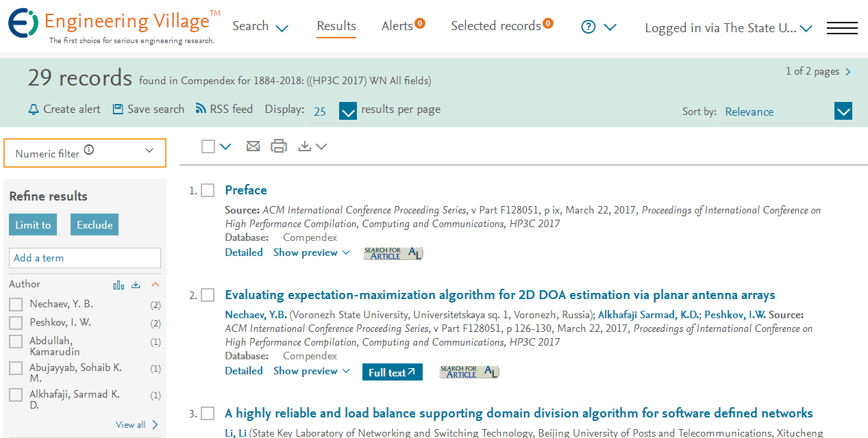868x438 pixels.
Task: Expand the Numeric filter dropdown
Action: [x=85, y=153]
